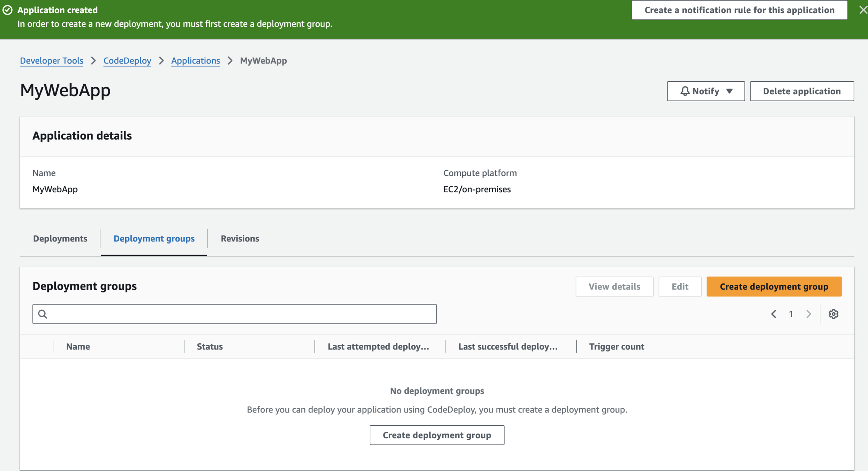
Task: Open the Revisions tab
Action: click(x=240, y=238)
